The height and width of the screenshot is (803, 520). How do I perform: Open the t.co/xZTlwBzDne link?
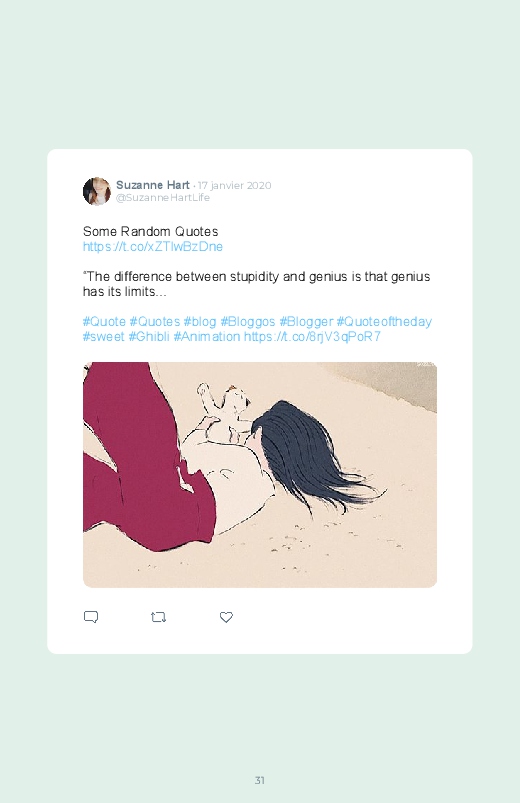(153, 246)
